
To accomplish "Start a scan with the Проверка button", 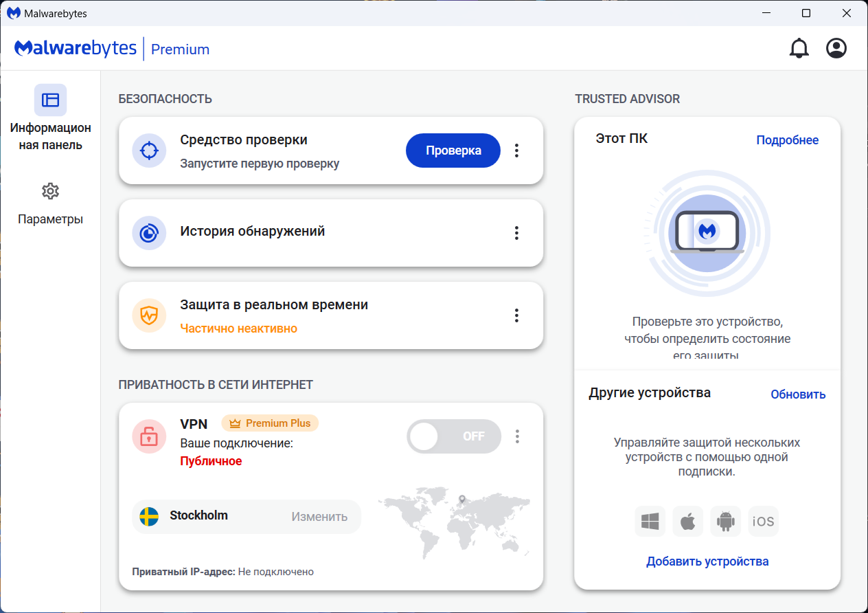I will coord(453,151).
